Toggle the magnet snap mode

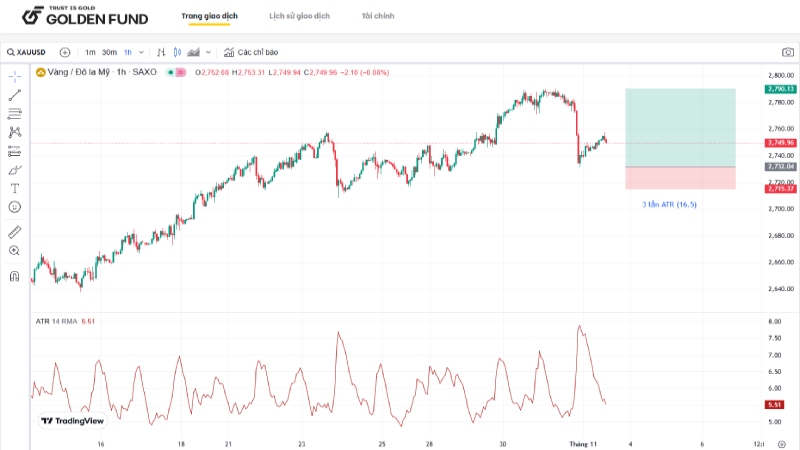(14, 276)
